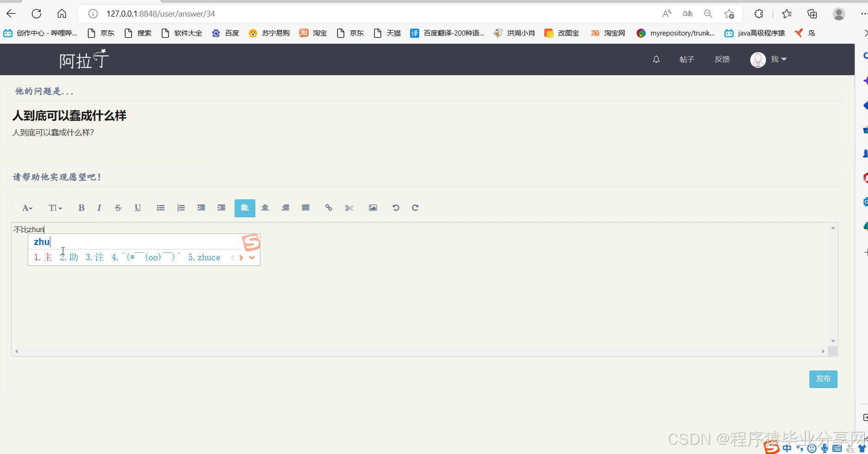Open the text size dropdown in editor

pyautogui.click(x=55, y=208)
